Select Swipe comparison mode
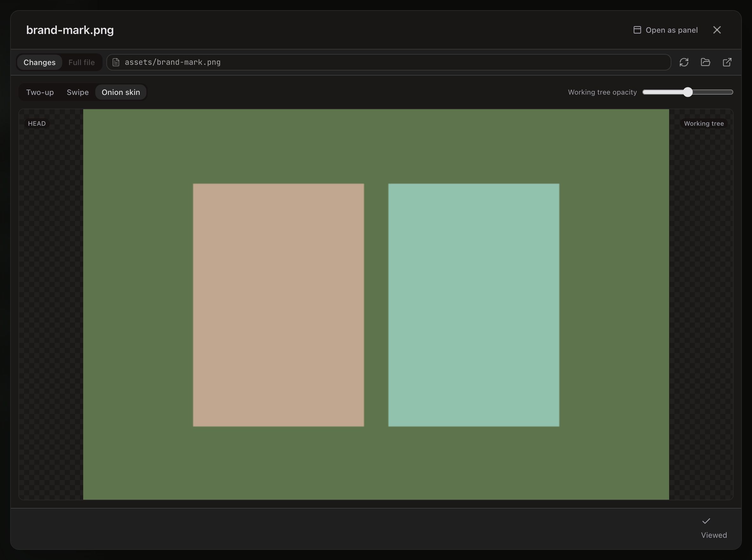Viewport: 752px width, 560px height. point(77,92)
